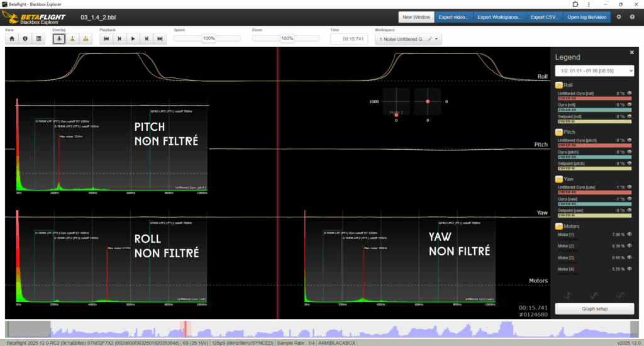Toggle visibility of Setpoint [pitch]
Screen dimensions: 644x346
coord(629,164)
